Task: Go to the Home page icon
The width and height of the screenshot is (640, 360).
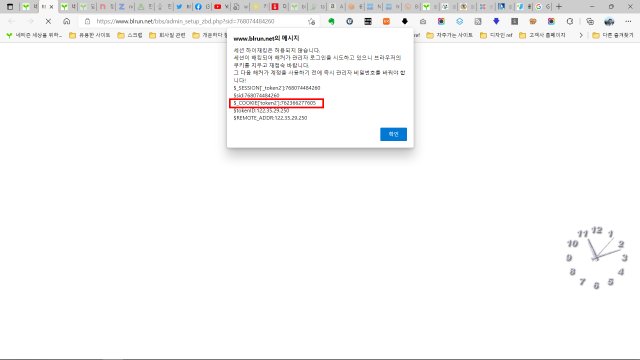Action: [67, 21]
